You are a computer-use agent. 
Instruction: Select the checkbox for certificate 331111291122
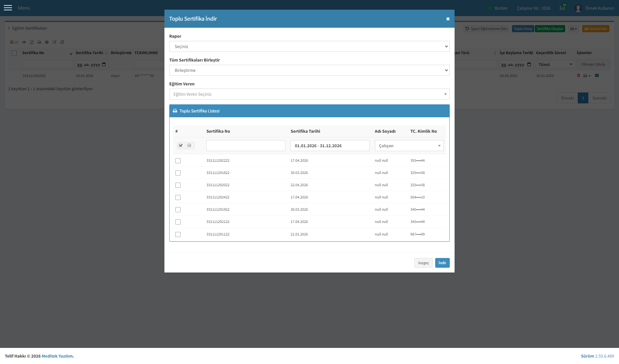pyautogui.click(x=178, y=235)
